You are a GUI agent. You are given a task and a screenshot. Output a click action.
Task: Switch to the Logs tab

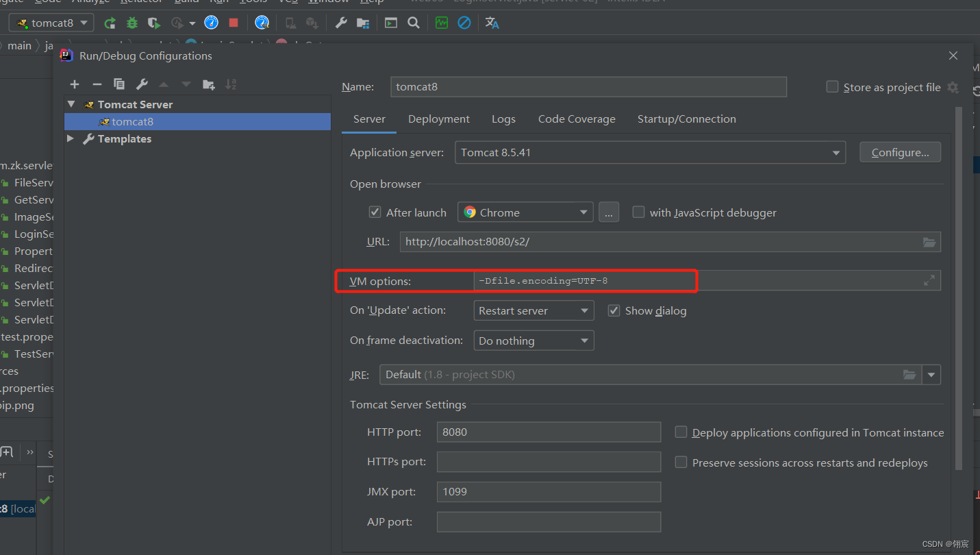click(503, 119)
